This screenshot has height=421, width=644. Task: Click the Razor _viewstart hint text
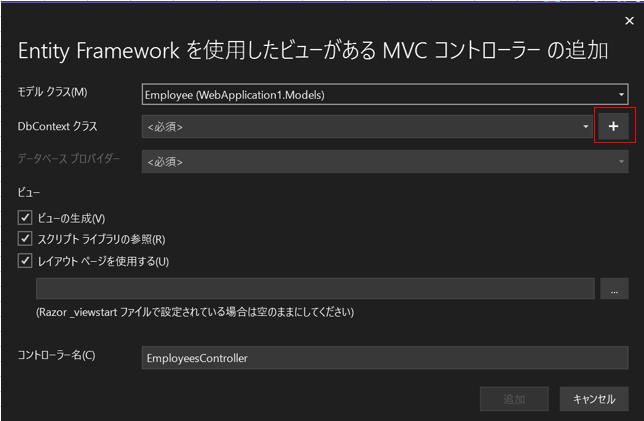[x=195, y=312]
